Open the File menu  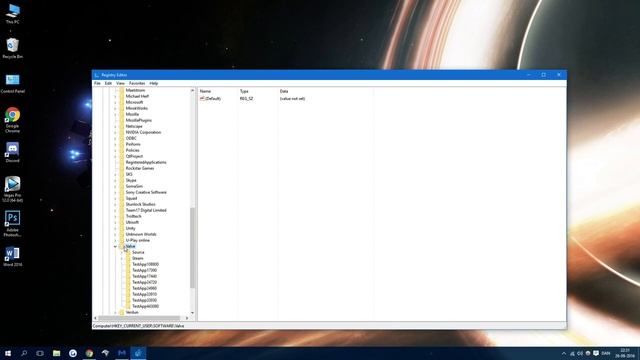97,83
